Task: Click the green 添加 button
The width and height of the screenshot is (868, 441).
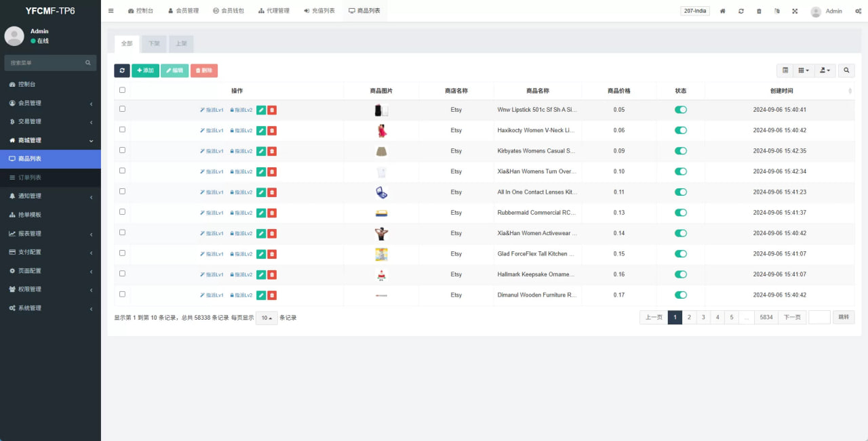Action: [145, 70]
